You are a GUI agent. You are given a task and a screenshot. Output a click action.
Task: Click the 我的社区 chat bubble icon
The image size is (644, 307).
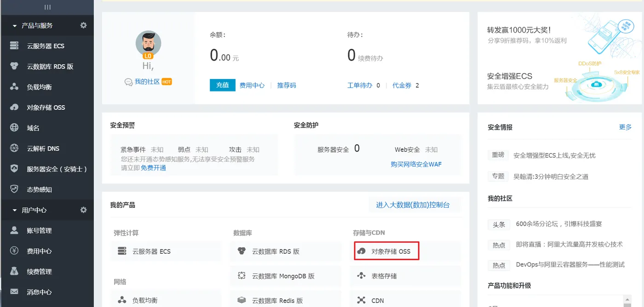tap(128, 82)
